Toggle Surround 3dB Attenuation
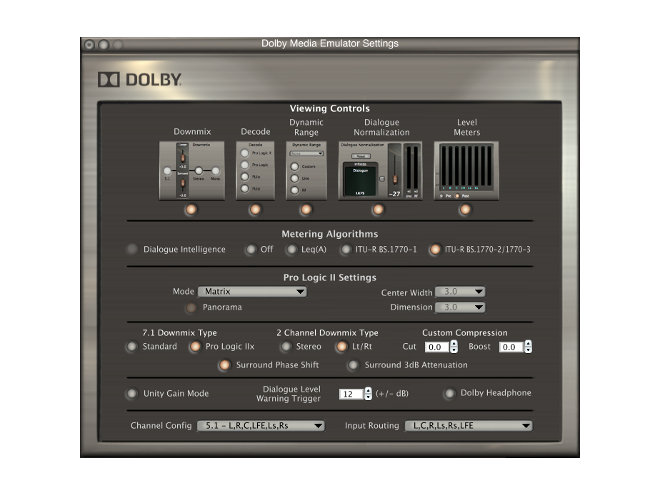This screenshot has width=660, height=495. coord(353,365)
